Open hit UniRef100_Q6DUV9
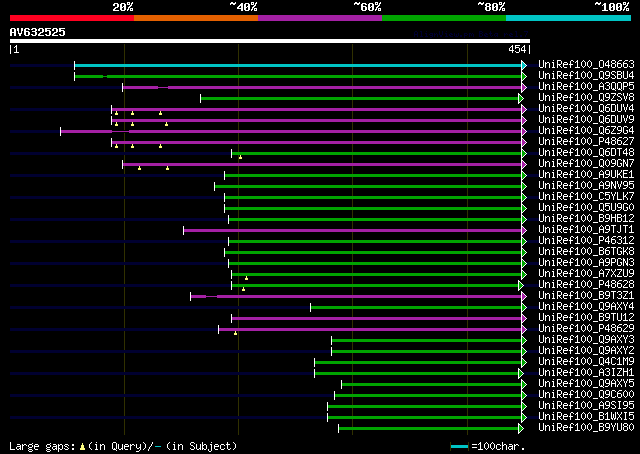Image resolution: width=640 pixels, height=454 pixels. pyautogui.click(x=586, y=120)
